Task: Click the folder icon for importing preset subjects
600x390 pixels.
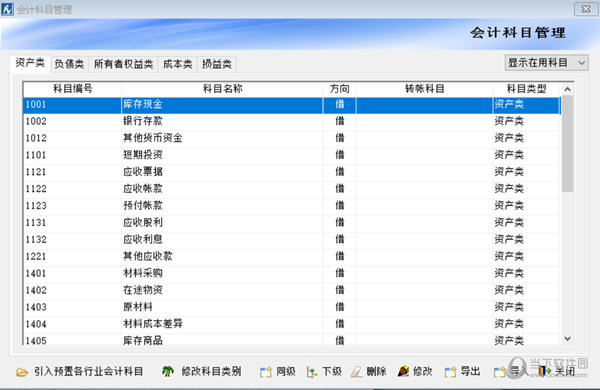Action: pos(22,372)
